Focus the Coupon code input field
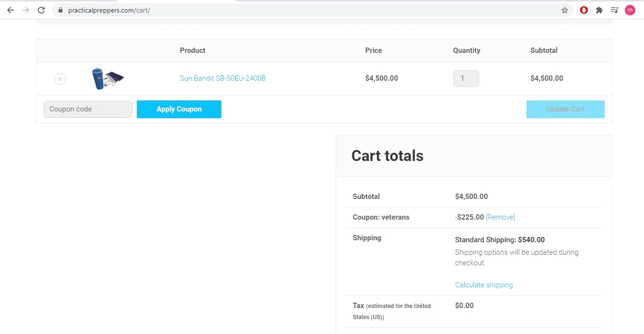This screenshot has height=334, width=644. pos(88,109)
